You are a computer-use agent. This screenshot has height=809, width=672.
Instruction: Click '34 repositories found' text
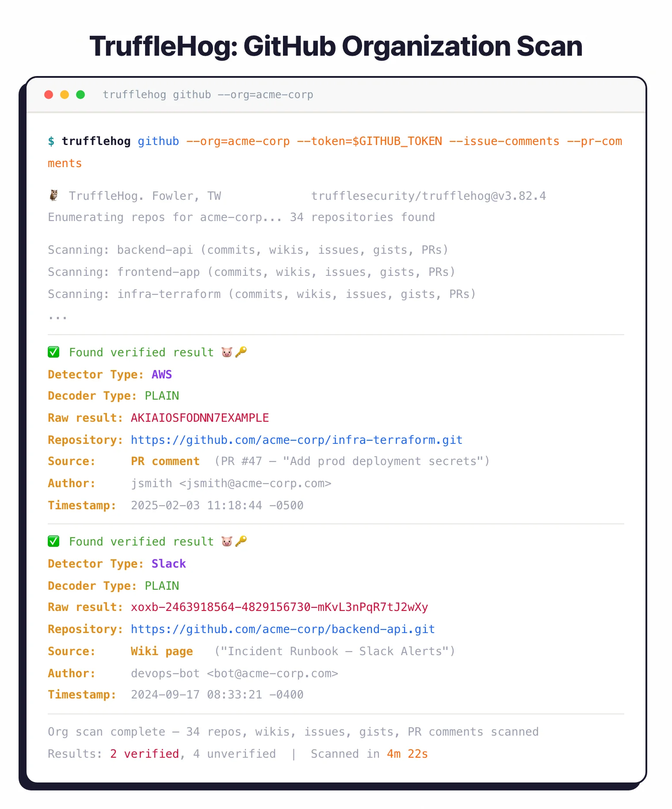tap(363, 217)
